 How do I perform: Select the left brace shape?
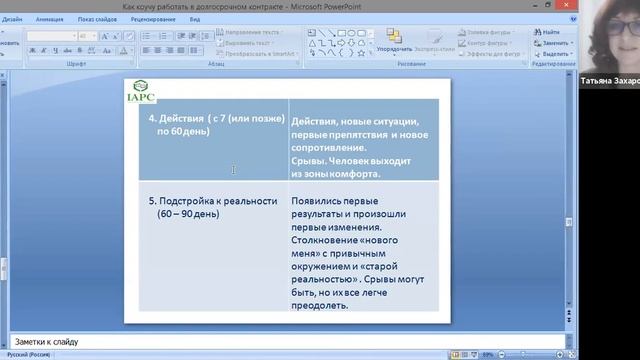pos(342,53)
